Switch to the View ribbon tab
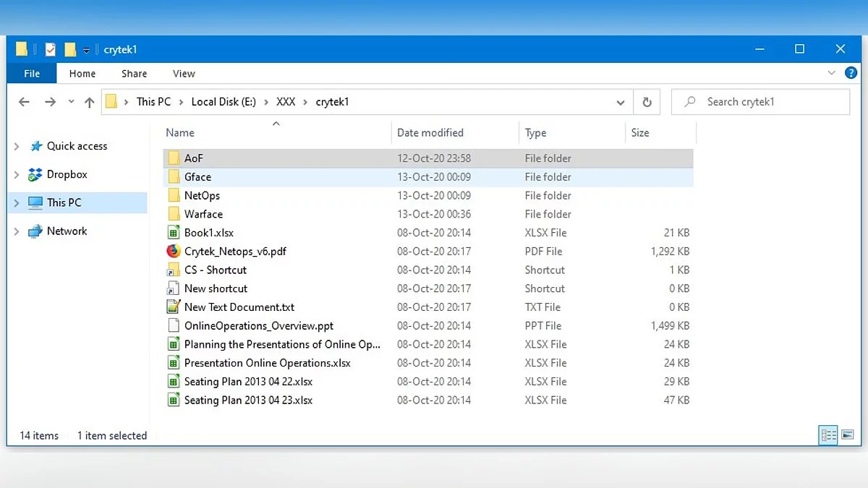Viewport: 868px width, 488px height. pos(184,73)
